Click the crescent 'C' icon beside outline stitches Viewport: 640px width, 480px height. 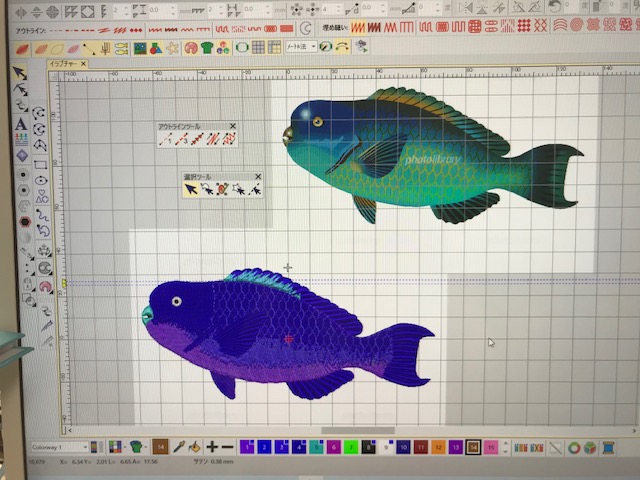click(305, 28)
